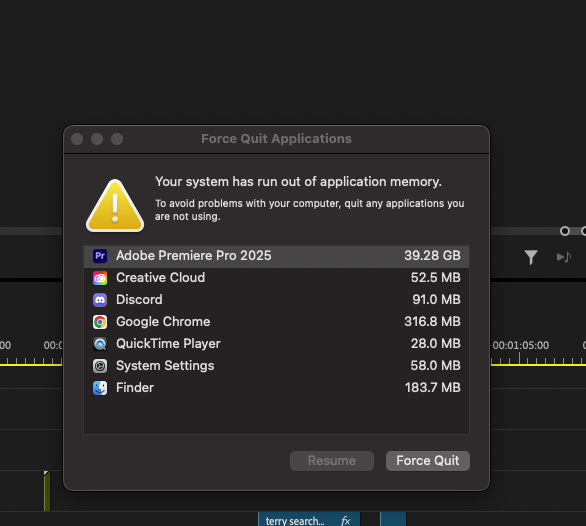Click the 58.0 MB memory value

click(x=435, y=366)
